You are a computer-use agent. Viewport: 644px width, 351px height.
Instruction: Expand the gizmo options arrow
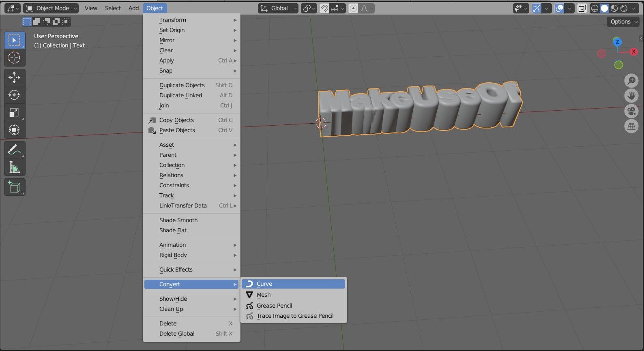(x=546, y=8)
